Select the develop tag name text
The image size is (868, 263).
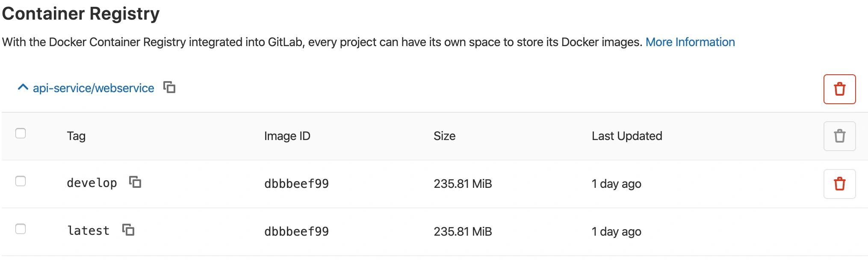(x=92, y=183)
